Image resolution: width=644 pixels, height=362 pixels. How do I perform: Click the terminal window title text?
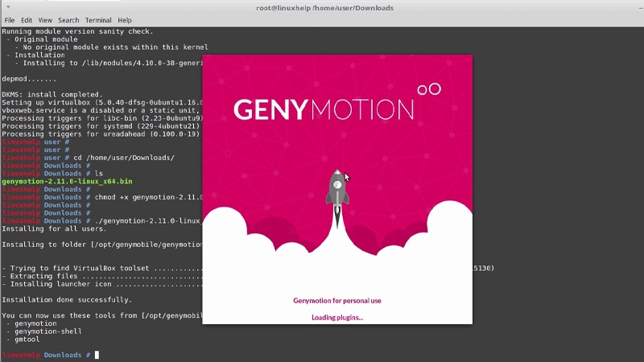tap(324, 8)
